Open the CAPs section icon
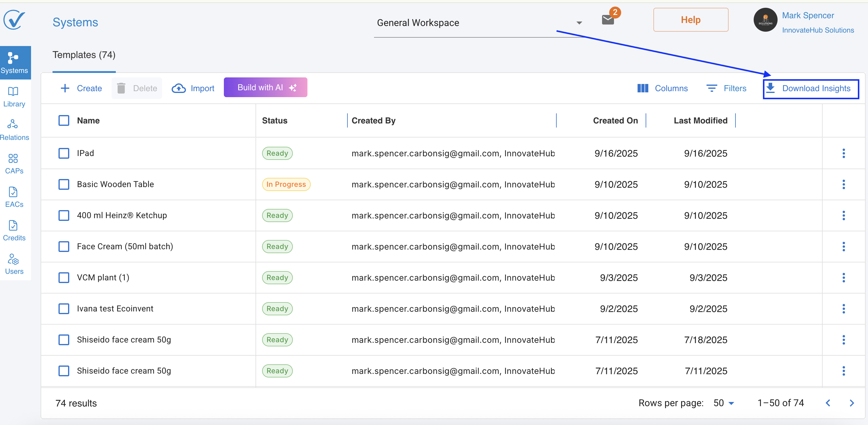 [13, 163]
